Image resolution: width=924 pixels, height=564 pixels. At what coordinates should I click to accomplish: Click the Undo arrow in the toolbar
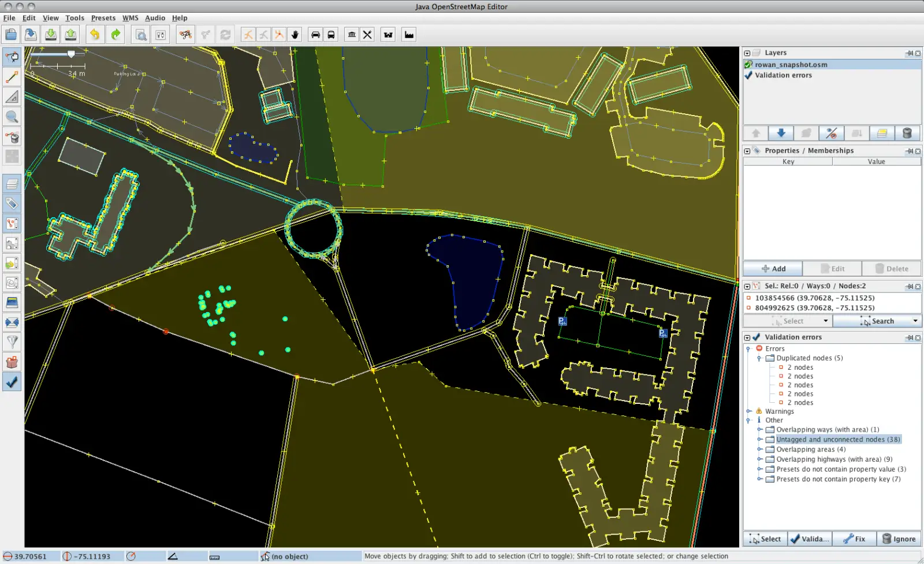click(x=95, y=35)
